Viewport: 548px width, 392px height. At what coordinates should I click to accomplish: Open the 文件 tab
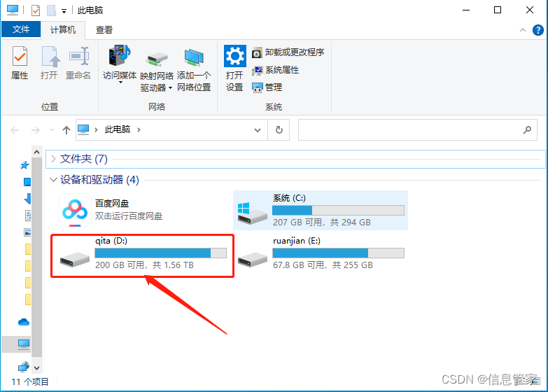21,29
